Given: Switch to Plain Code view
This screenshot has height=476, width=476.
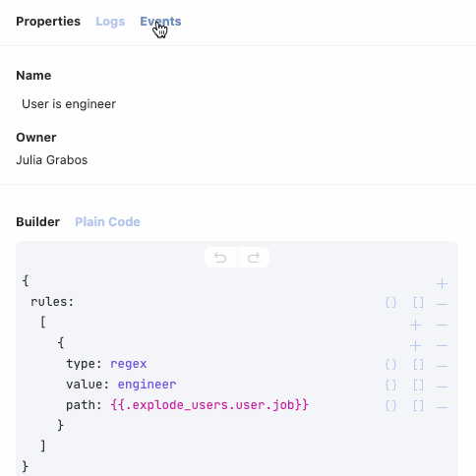Looking at the screenshot, I should [107, 222].
